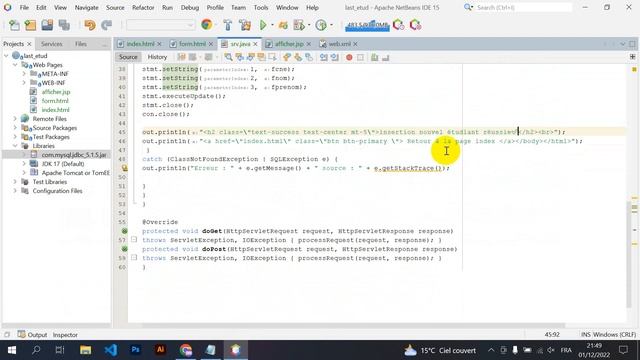The height and width of the screenshot is (360, 640).
Task: Click the warning glyph on line 49
Action: 124,168
